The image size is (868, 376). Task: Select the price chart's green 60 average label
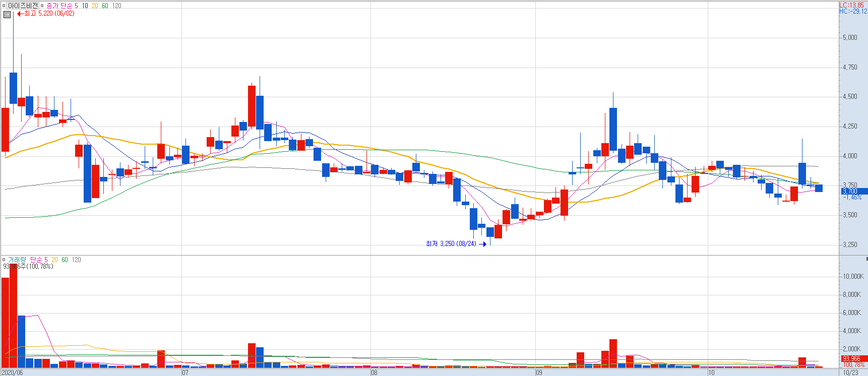105,6
